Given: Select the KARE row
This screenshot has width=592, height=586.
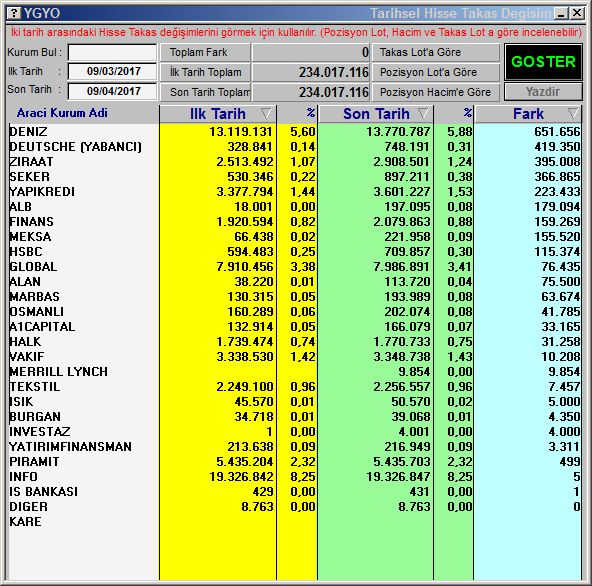Looking at the screenshot, I should click(x=294, y=522).
